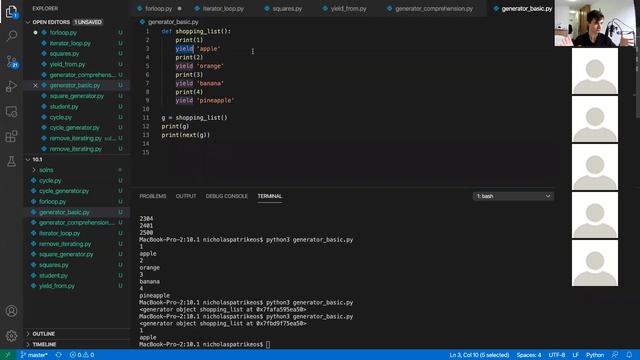Open student.py in 10.1 folder
Screen dimensions: 640x360
pos(53,276)
